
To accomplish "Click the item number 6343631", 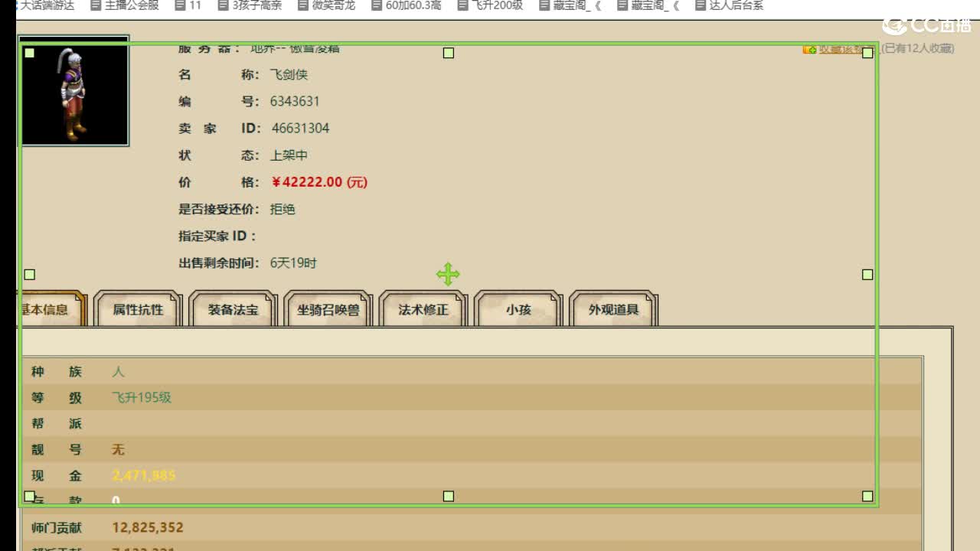I will click(x=295, y=102).
